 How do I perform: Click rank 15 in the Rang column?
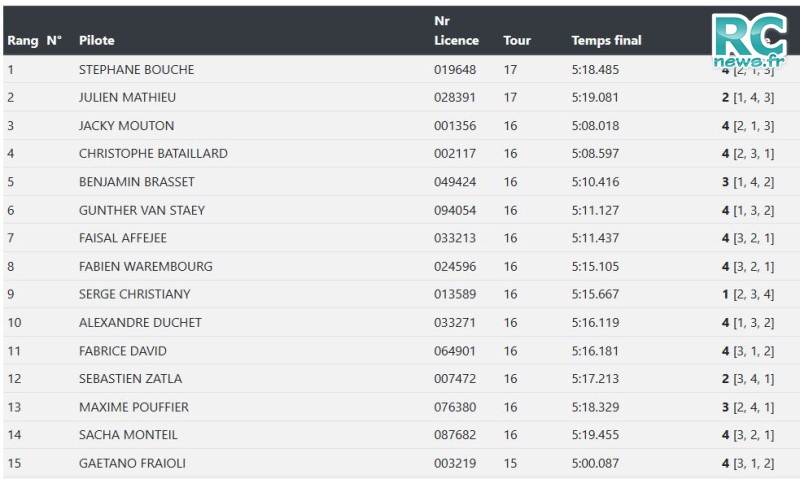pyautogui.click(x=14, y=463)
